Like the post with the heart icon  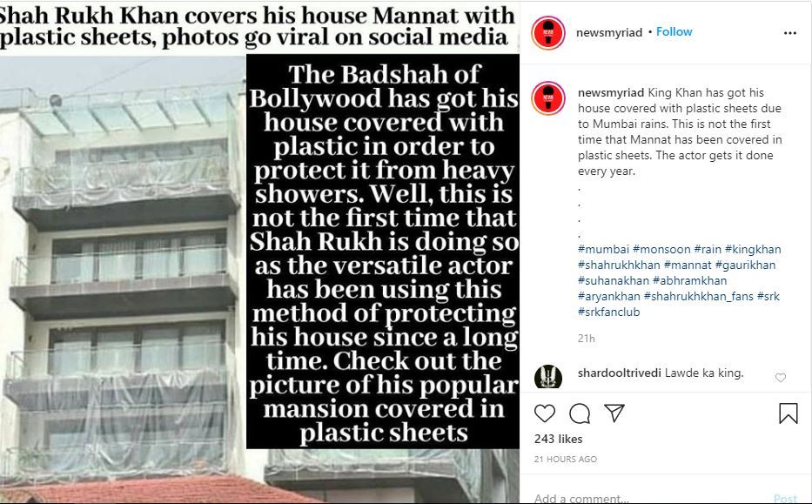coord(544,413)
